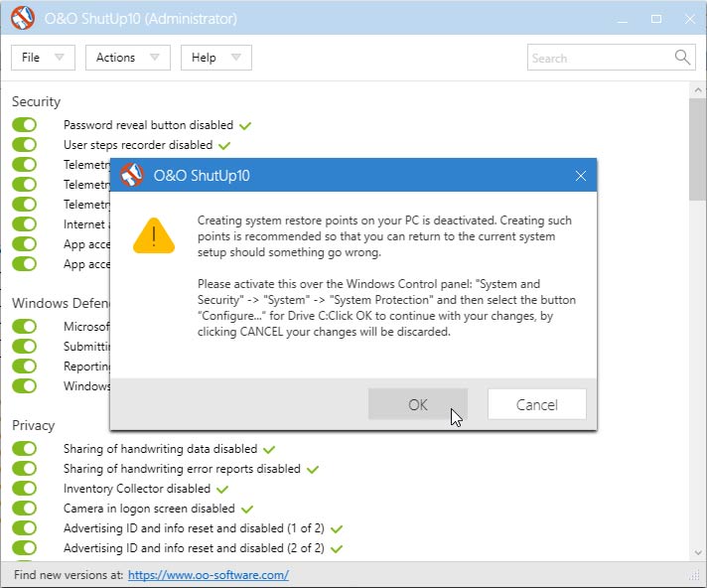Toggle Password reveal button disabled switch
707x588 pixels.
pos(25,125)
